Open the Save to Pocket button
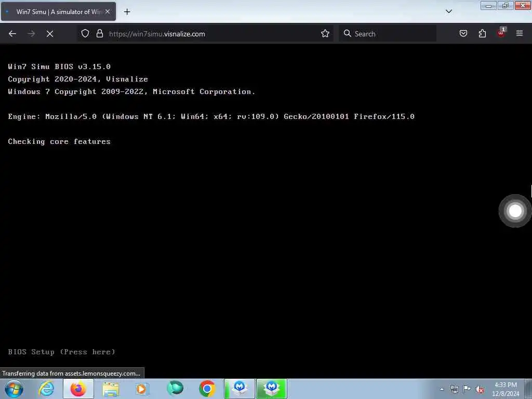Viewport: 532px width, 399px height. [x=463, y=34]
